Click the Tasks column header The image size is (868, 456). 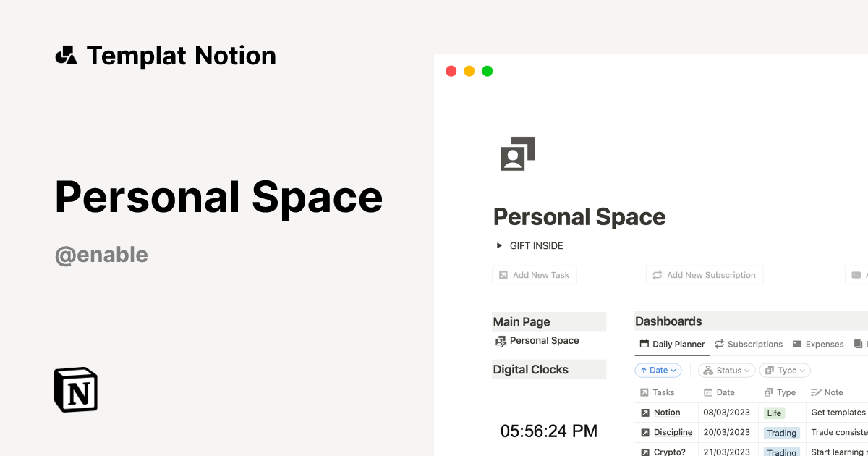(658, 392)
